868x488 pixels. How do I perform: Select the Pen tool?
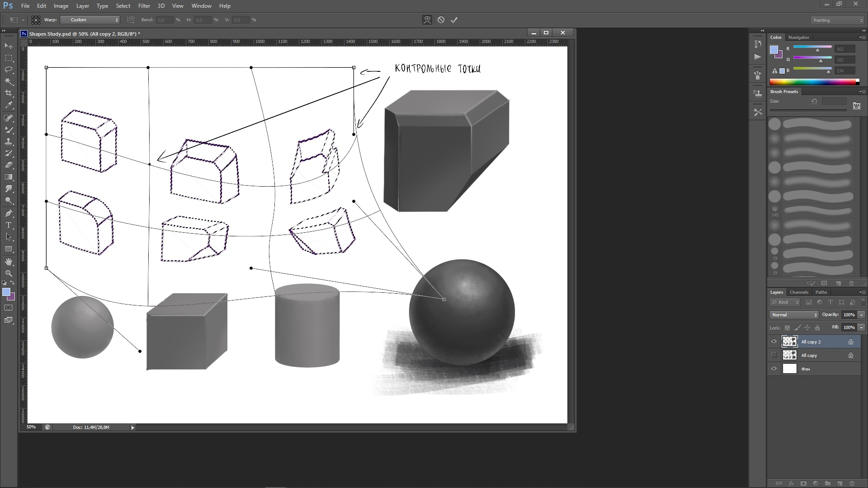coord(9,213)
